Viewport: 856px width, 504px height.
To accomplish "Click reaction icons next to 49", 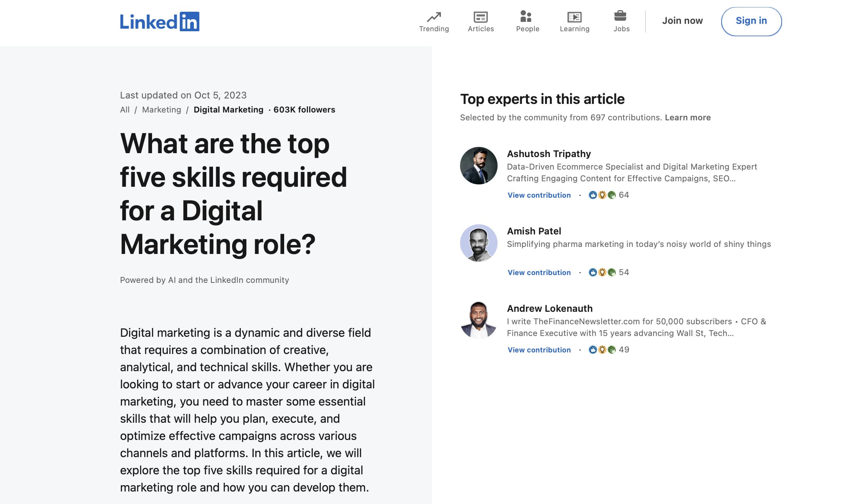I will point(602,350).
